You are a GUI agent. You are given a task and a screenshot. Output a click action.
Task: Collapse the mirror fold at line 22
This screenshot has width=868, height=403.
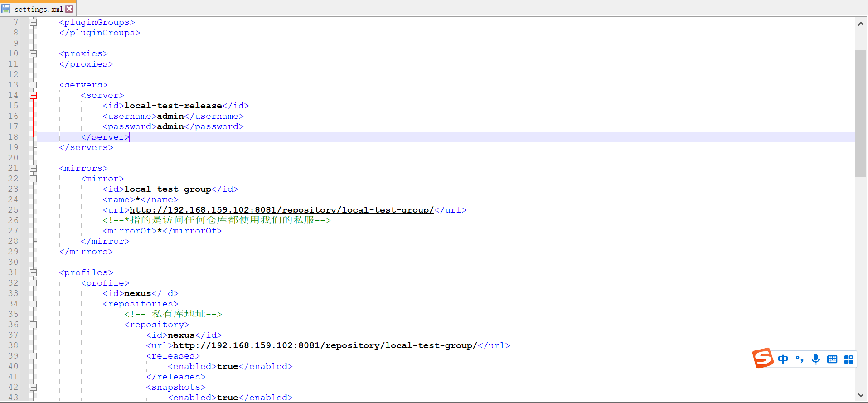coord(33,179)
